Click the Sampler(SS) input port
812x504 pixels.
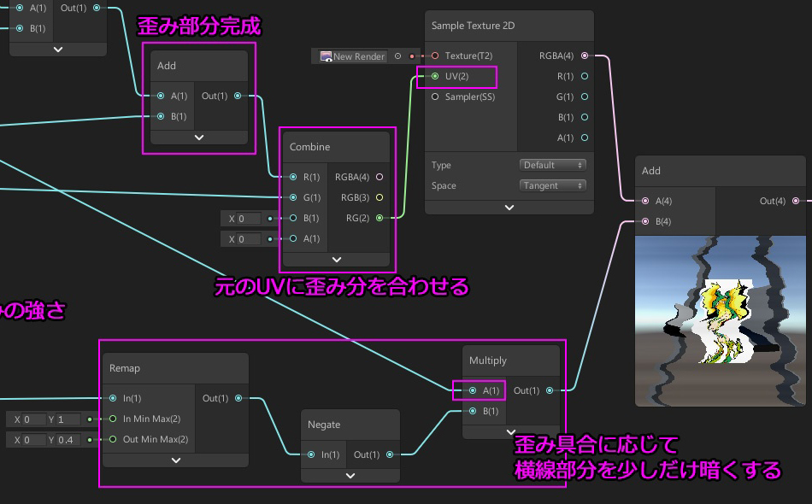[x=435, y=97]
